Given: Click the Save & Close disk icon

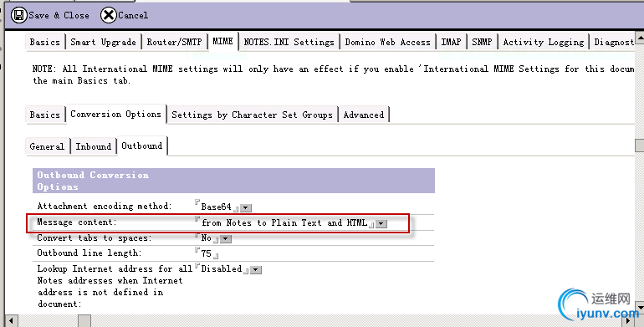Looking at the screenshot, I should pos(19,16).
